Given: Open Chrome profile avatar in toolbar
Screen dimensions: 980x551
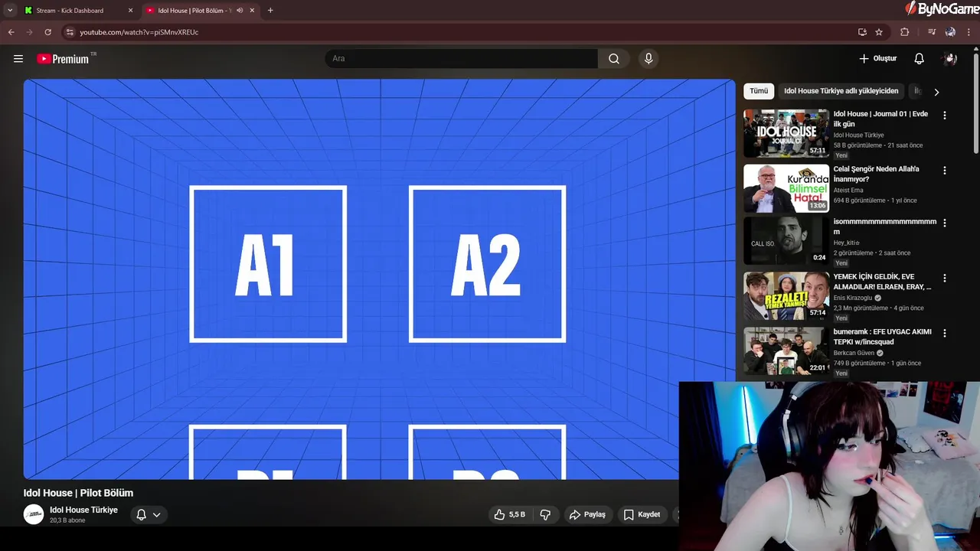Looking at the screenshot, I should pos(950,32).
